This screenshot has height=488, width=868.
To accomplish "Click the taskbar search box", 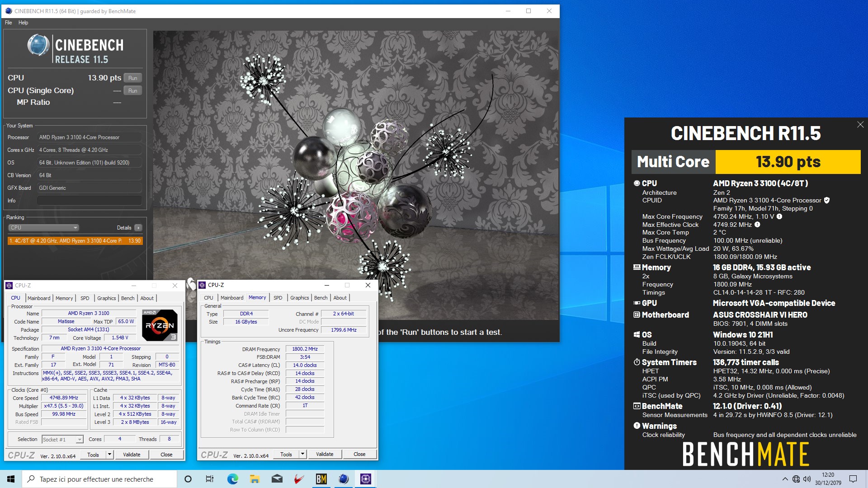I will (x=99, y=479).
